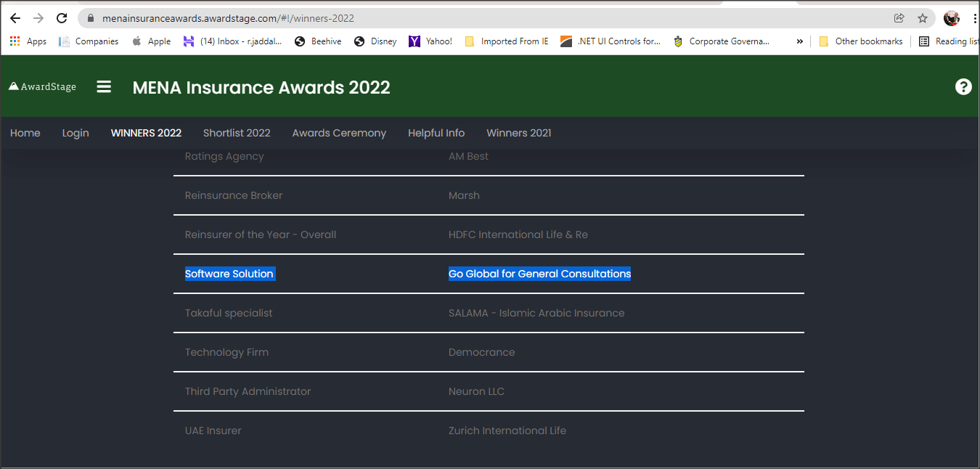Open the Companies bookmark

pos(89,41)
